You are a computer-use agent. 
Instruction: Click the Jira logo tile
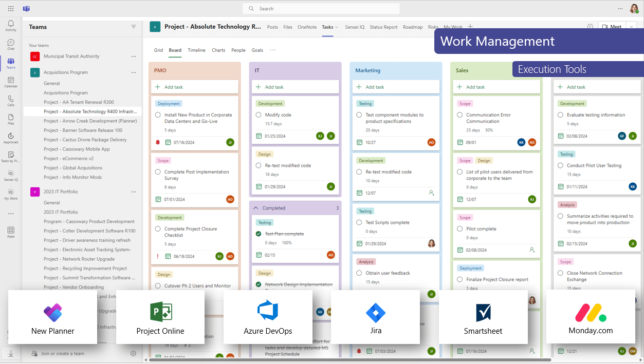[376, 317]
